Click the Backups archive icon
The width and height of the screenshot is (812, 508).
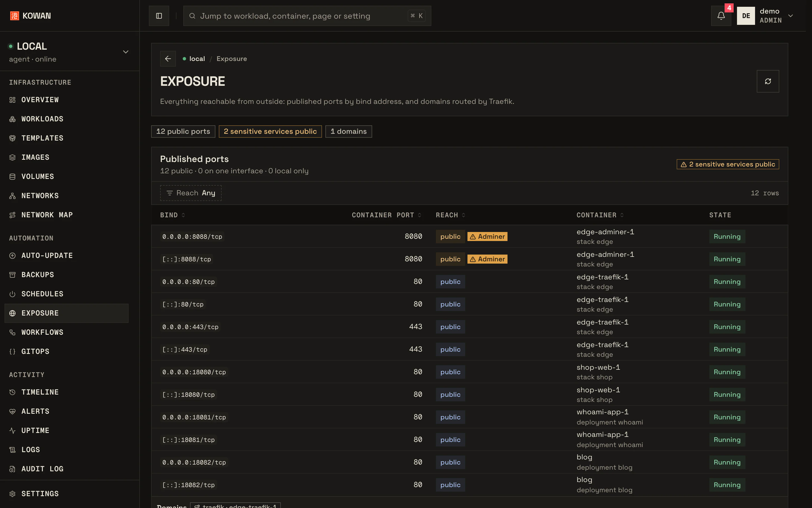tap(12, 275)
